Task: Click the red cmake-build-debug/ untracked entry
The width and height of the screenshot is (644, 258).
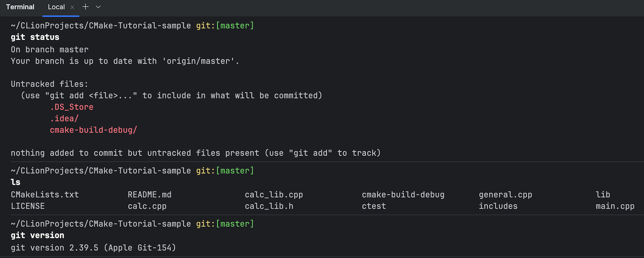Action: (x=94, y=130)
